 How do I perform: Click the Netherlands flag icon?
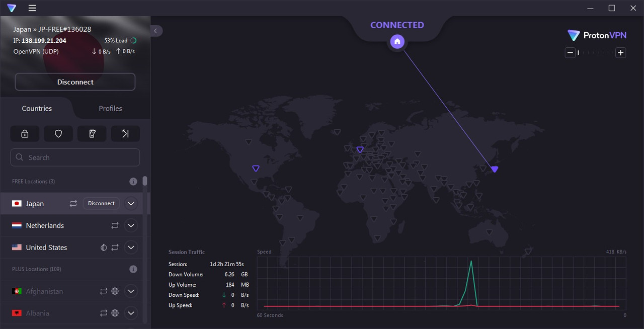17,225
